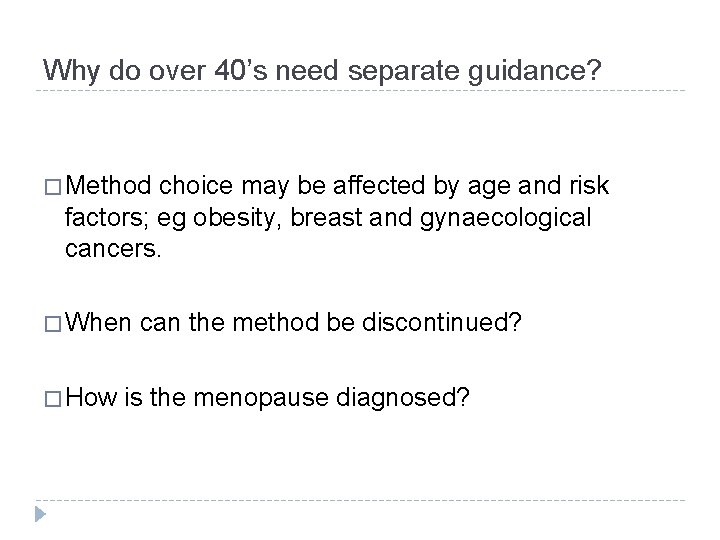Viewport: 720px width, 540px height.
Task: Click the word "When" in the second bullet
Action: 100,325
